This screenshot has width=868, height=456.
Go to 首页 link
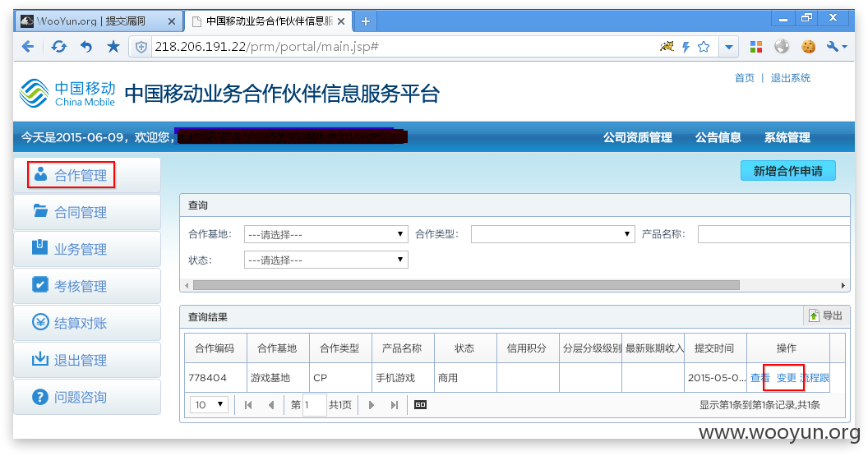[744, 78]
